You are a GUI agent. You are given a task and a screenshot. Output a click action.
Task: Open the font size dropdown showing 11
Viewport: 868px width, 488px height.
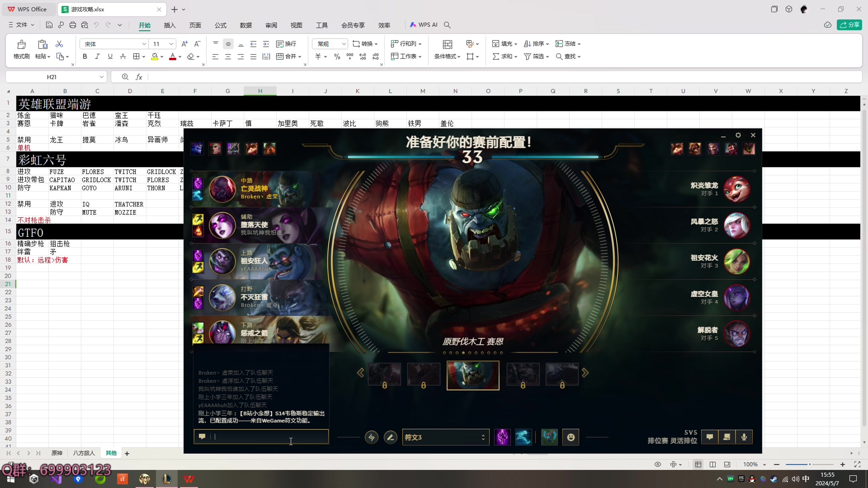coord(171,44)
